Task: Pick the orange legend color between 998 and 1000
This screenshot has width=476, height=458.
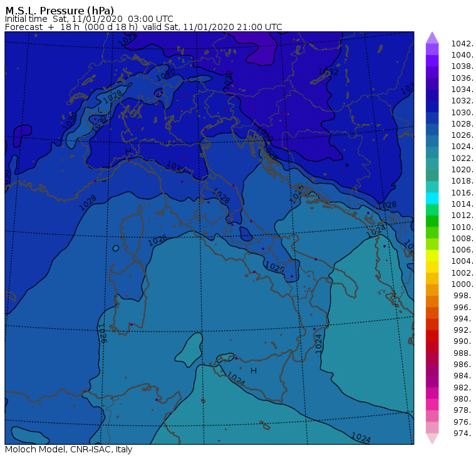Action: (x=432, y=290)
